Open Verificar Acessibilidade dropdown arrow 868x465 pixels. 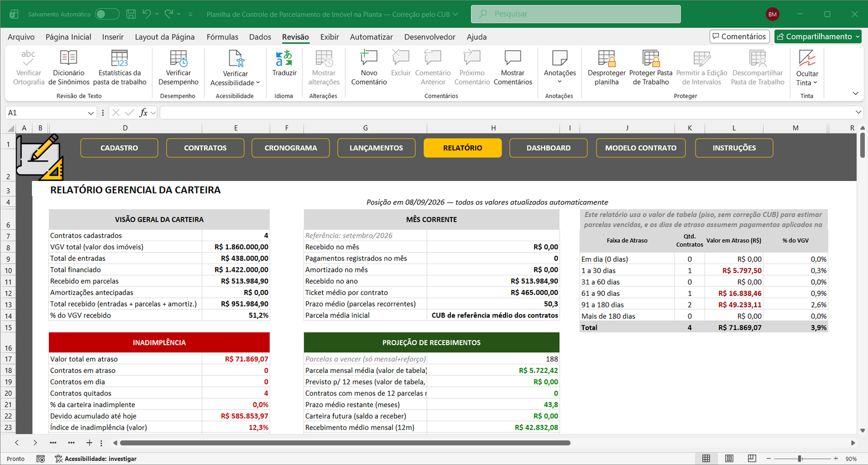coord(258,83)
